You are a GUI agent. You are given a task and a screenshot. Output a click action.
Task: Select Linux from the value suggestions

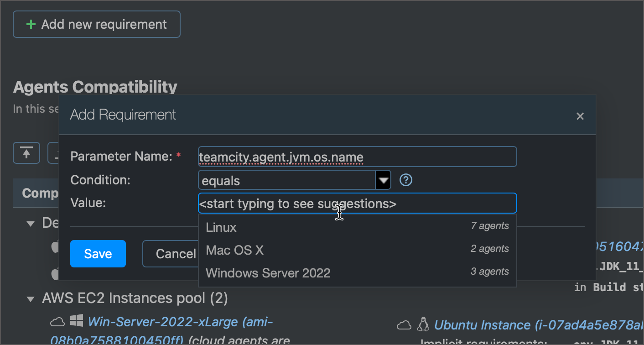[x=221, y=227]
